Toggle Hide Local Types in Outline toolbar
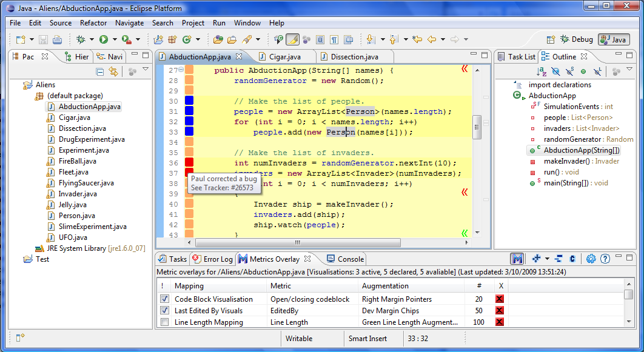The width and height of the screenshot is (644, 352). tap(597, 71)
